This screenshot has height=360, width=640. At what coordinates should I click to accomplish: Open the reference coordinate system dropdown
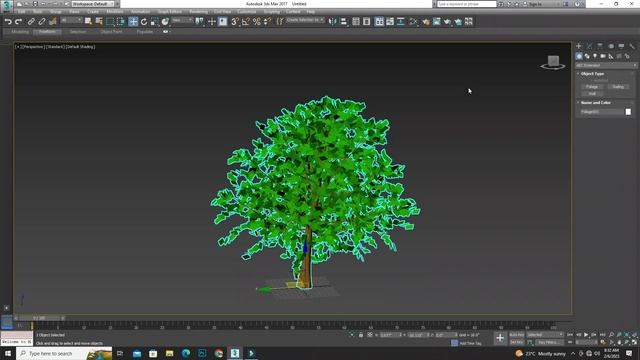182,20
